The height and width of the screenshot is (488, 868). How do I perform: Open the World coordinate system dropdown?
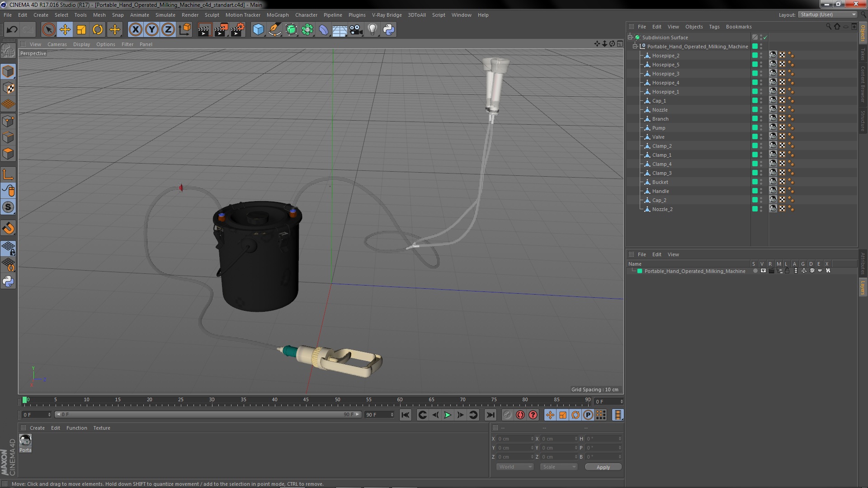pyautogui.click(x=515, y=467)
